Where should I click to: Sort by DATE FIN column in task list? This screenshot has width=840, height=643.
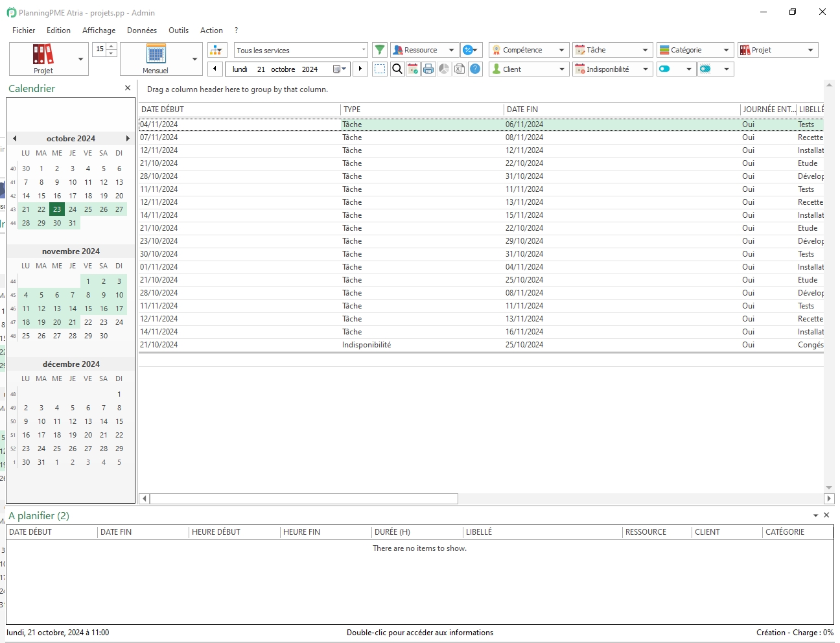tap(622, 110)
